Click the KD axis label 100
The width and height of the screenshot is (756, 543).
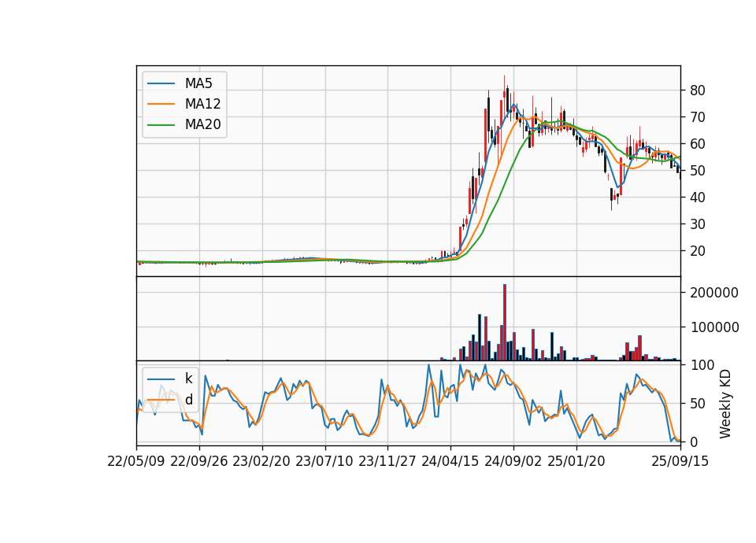pos(702,364)
